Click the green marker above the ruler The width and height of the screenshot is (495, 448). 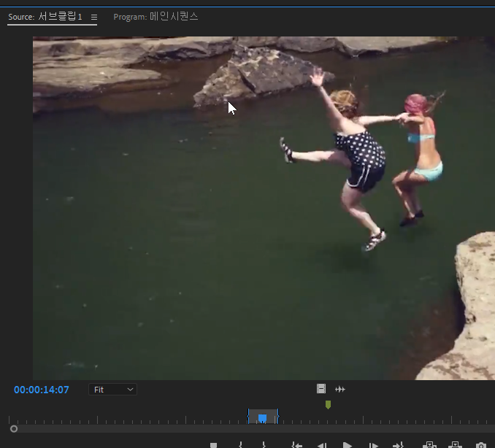[x=328, y=404]
